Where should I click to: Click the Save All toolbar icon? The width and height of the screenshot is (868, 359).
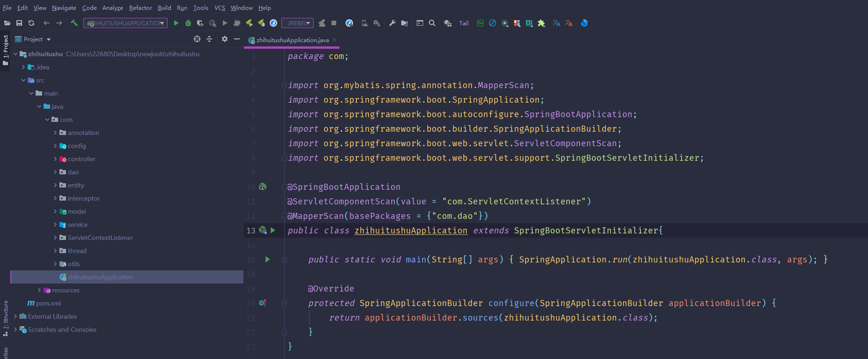pyautogui.click(x=19, y=23)
